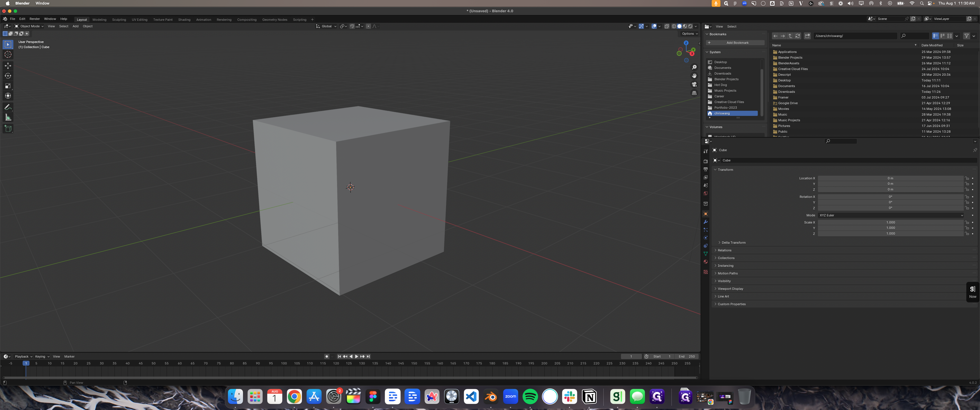Click the viewport zoom magnifier icon
Viewport: 980px width, 410px height.
point(694,67)
